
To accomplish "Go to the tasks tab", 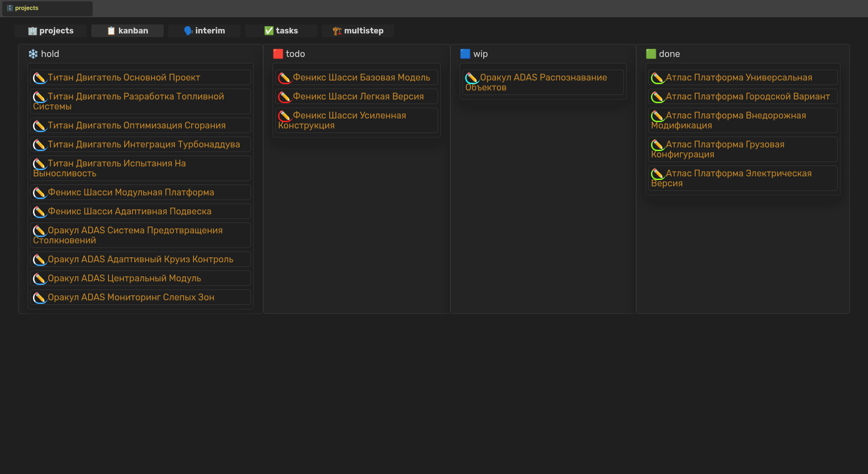I will click(281, 31).
